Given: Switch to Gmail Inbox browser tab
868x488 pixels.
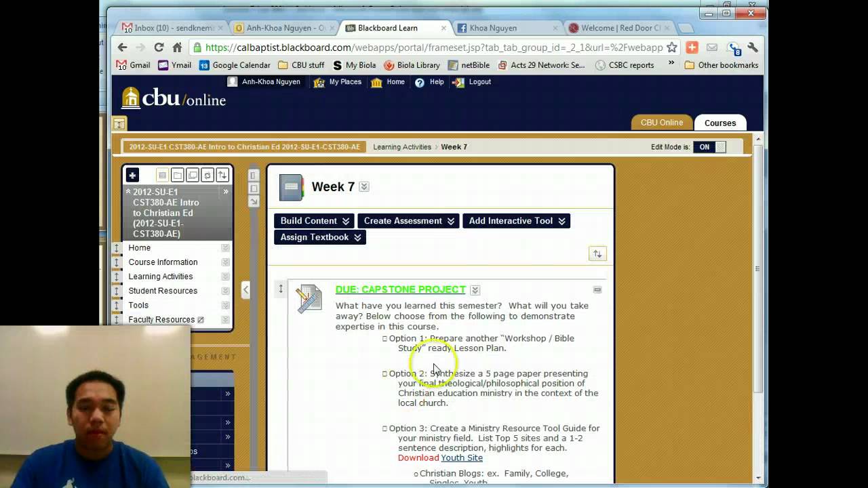Looking at the screenshot, I should tap(171, 28).
